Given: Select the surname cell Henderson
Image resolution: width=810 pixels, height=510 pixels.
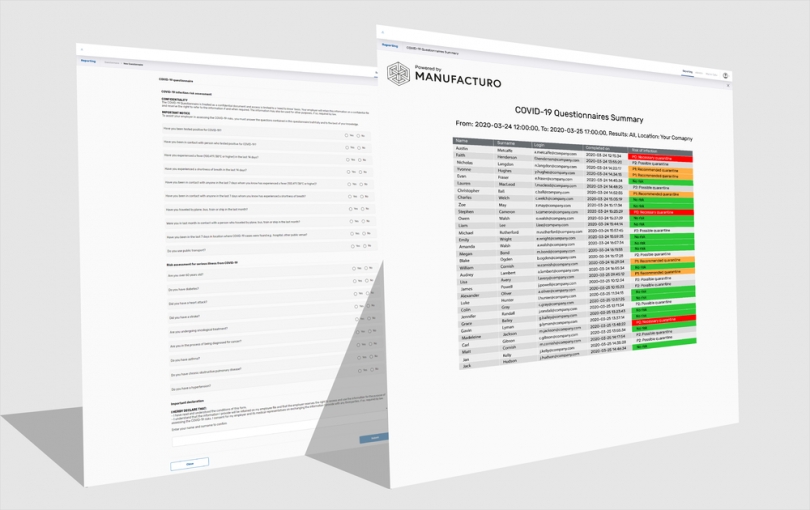Looking at the screenshot, I should pos(507,157).
